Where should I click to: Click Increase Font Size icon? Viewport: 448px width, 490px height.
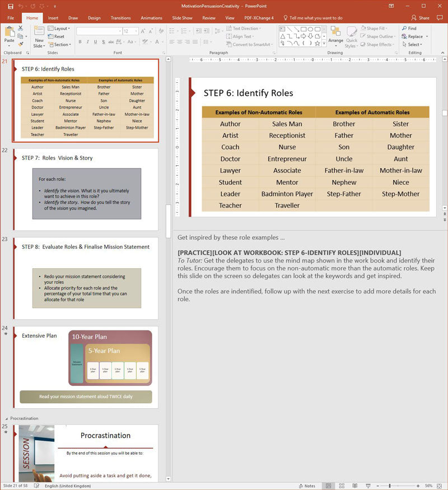143,31
